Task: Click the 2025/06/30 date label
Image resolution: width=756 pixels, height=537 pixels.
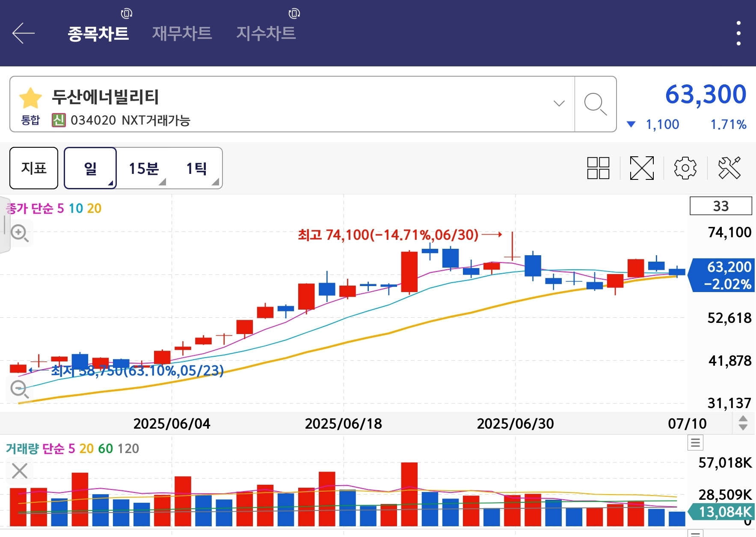Action: (x=515, y=424)
